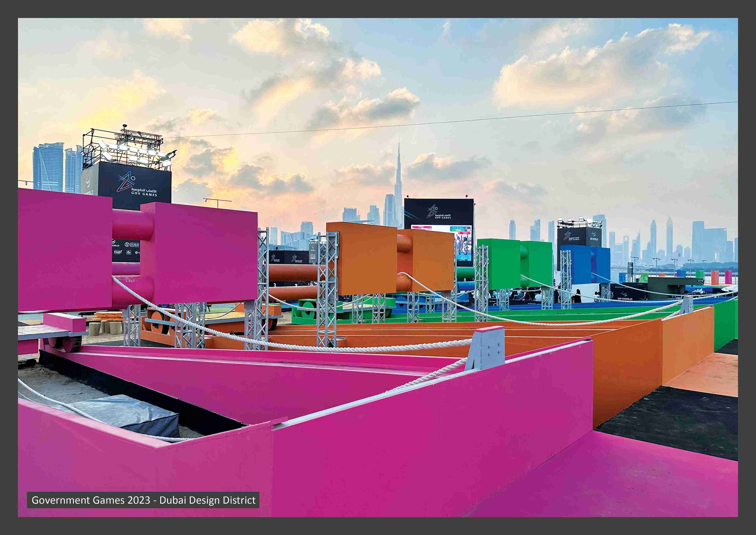
Task: Click the Dubai sponsor logo behind pink block
Action: (x=131, y=245)
